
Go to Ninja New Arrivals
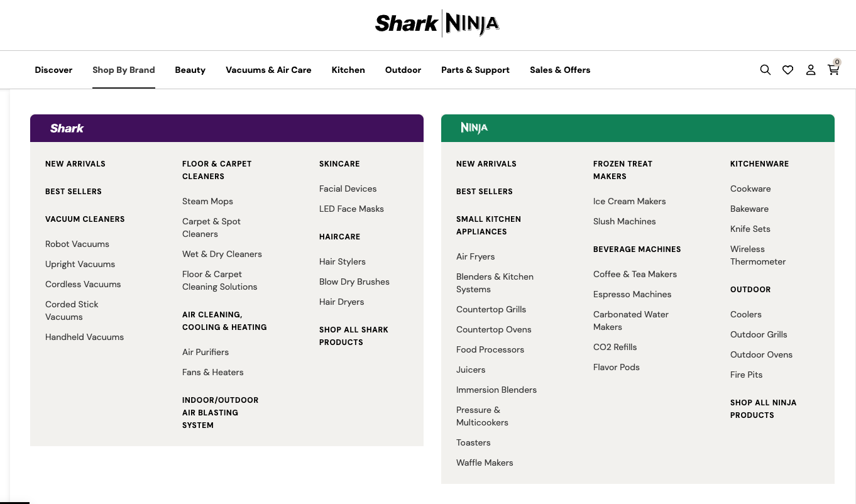tap(486, 164)
